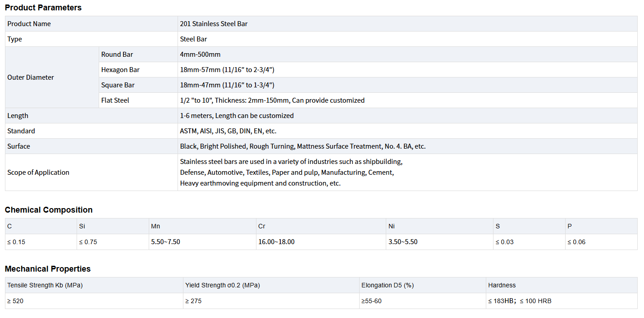Click the Chemical Composition heading

click(49, 210)
